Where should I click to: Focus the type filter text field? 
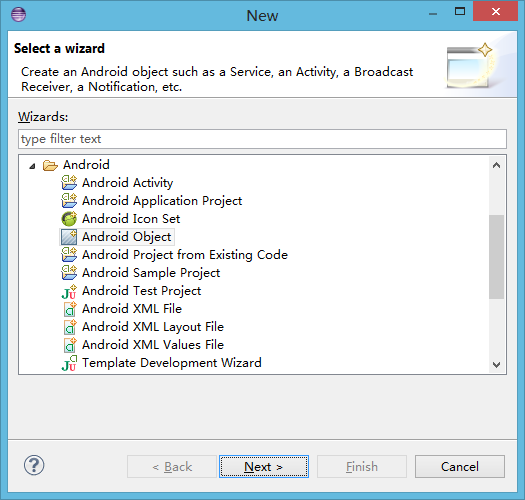[x=262, y=139]
